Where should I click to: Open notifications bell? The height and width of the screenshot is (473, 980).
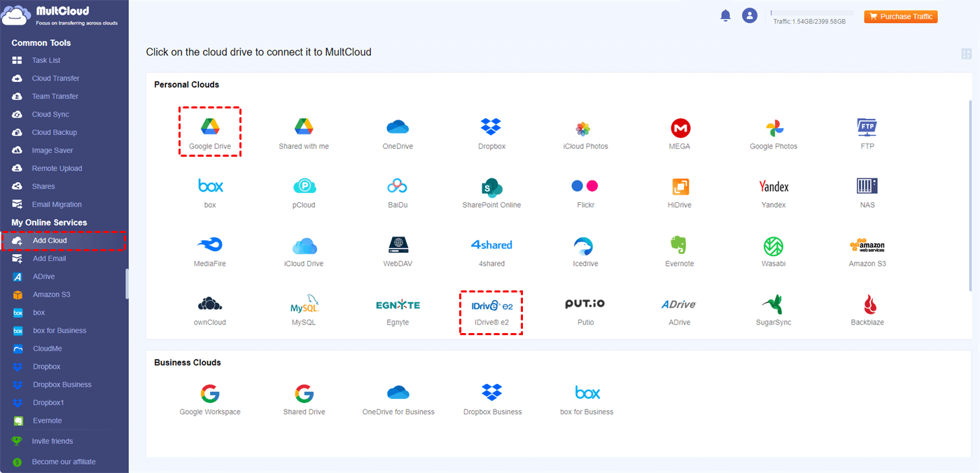725,15
